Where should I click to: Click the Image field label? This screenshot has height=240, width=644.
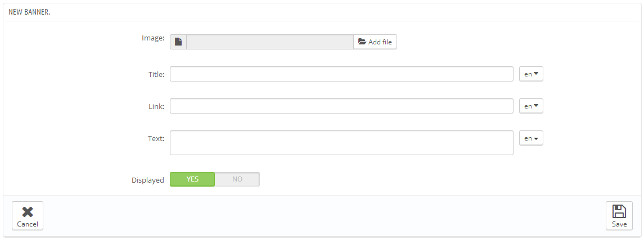click(x=152, y=38)
